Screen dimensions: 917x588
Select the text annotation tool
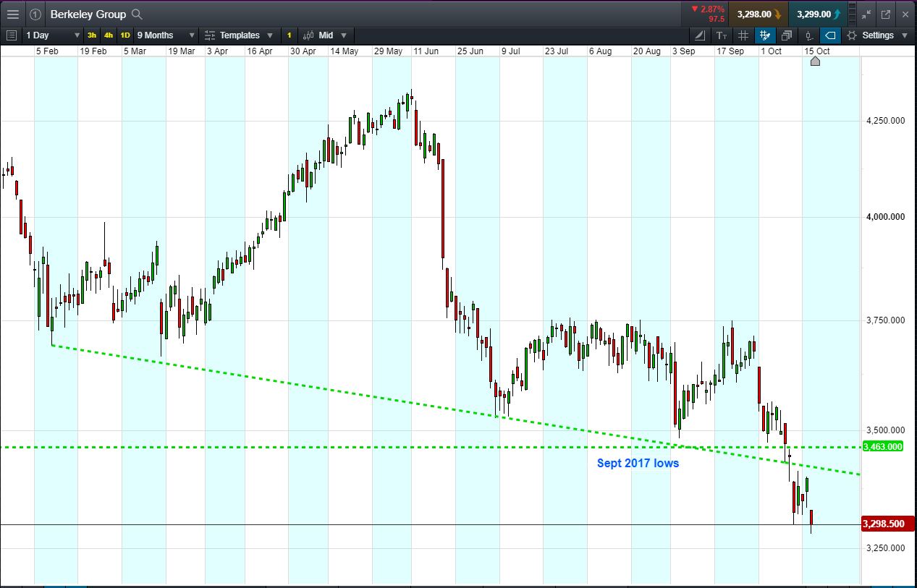coord(721,35)
